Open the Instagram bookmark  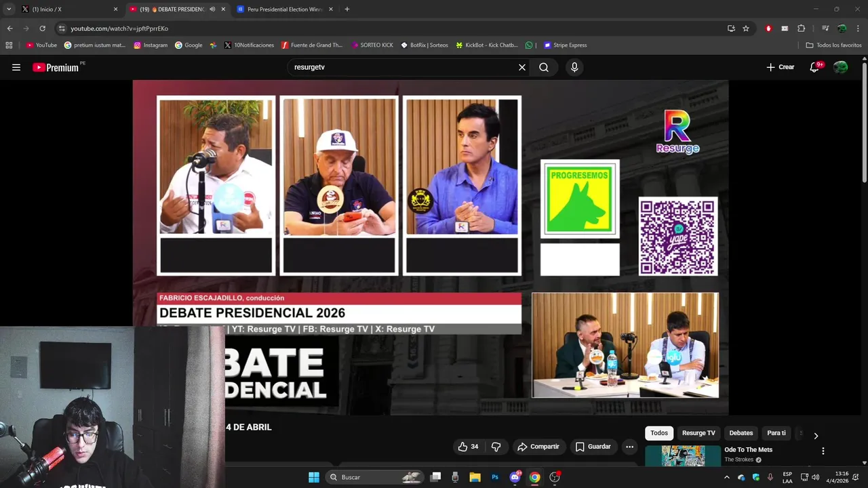(x=151, y=45)
